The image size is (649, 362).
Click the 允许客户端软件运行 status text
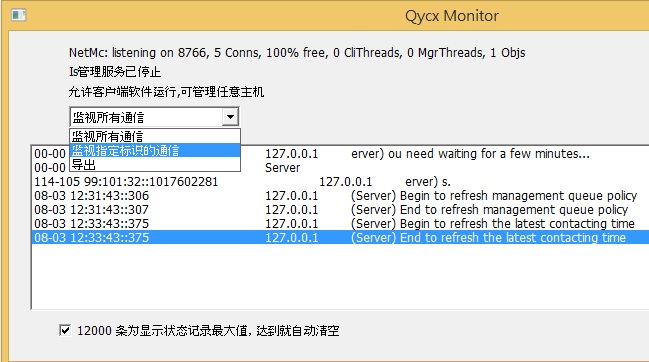(x=166, y=91)
